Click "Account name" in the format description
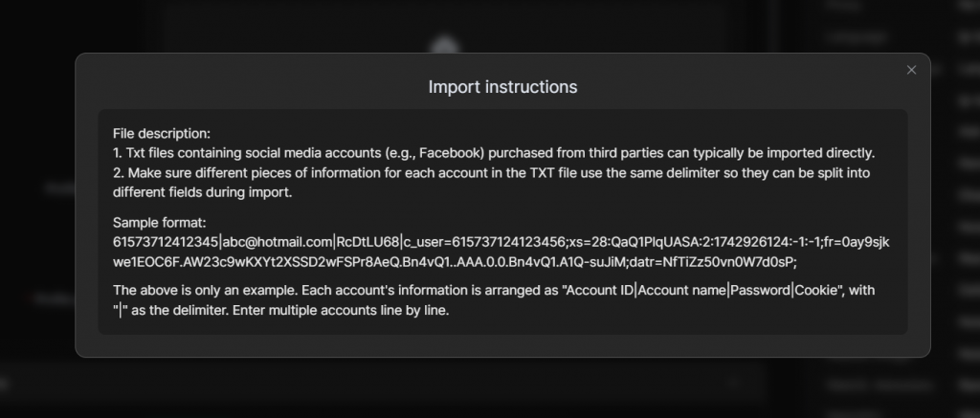 click(682, 291)
